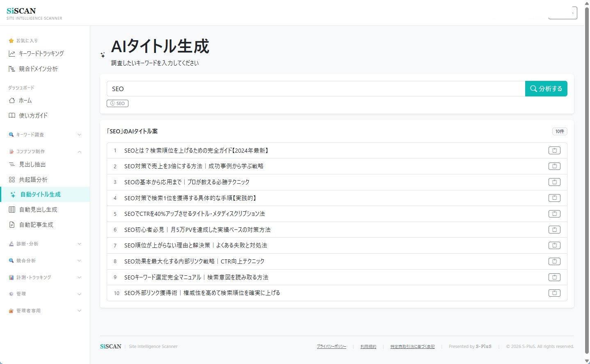The width and height of the screenshot is (590, 364).
Task: Click the SEO search history chip
Action: (117, 103)
